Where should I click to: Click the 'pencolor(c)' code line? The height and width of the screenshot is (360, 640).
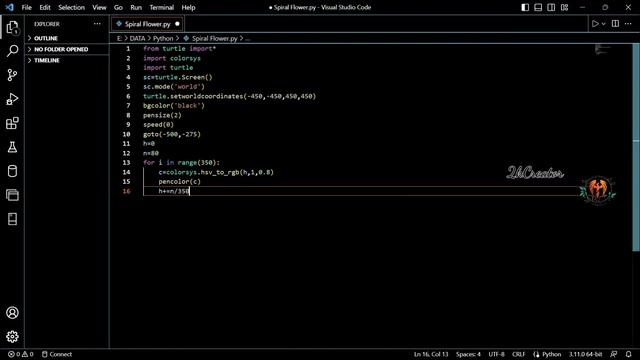(180, 182)
